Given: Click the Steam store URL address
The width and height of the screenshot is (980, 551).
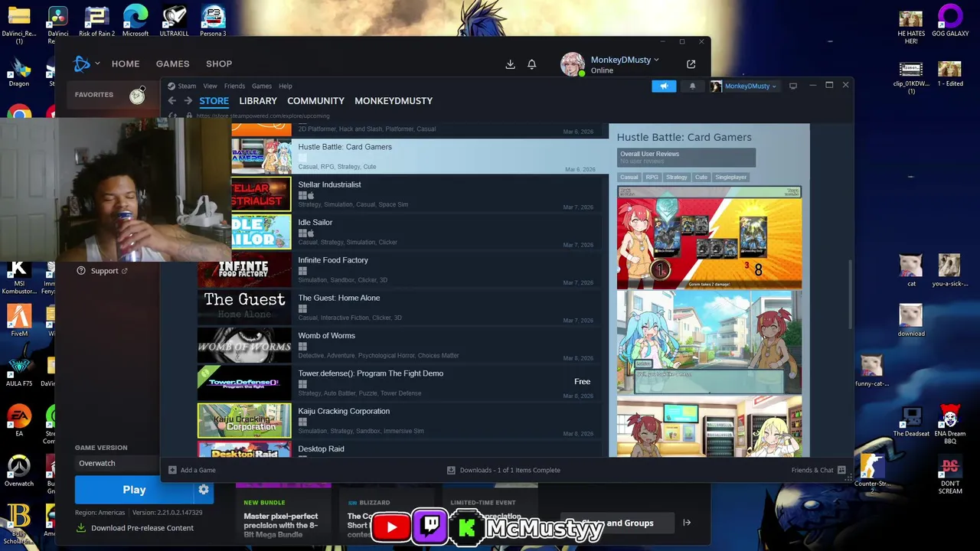Looking at the screenshot, I should [263, 116].
